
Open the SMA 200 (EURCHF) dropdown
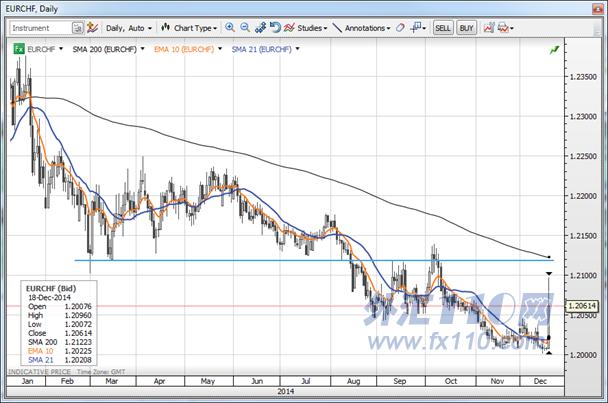pyautogui.click(x=143, y=49)
